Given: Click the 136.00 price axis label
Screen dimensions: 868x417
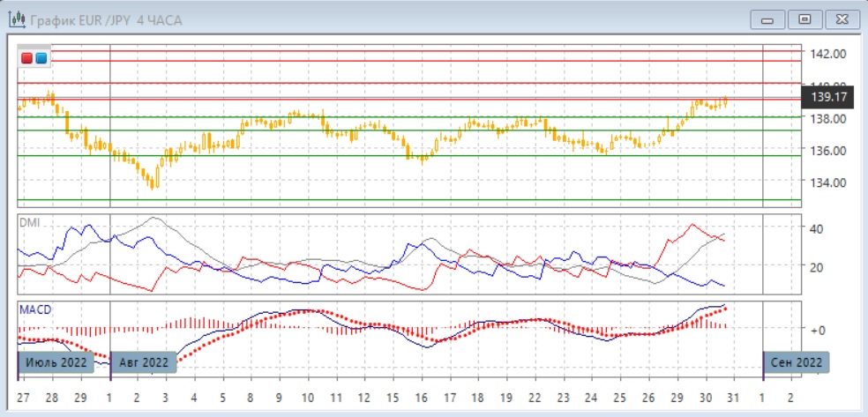Looking at the screenshot, I should coord(828,151).
